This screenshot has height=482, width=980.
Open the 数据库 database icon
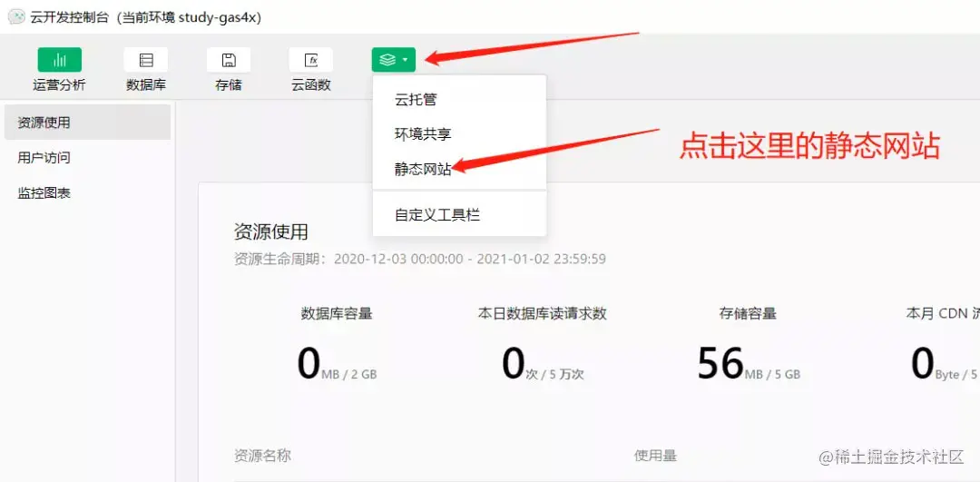point(145,60)
